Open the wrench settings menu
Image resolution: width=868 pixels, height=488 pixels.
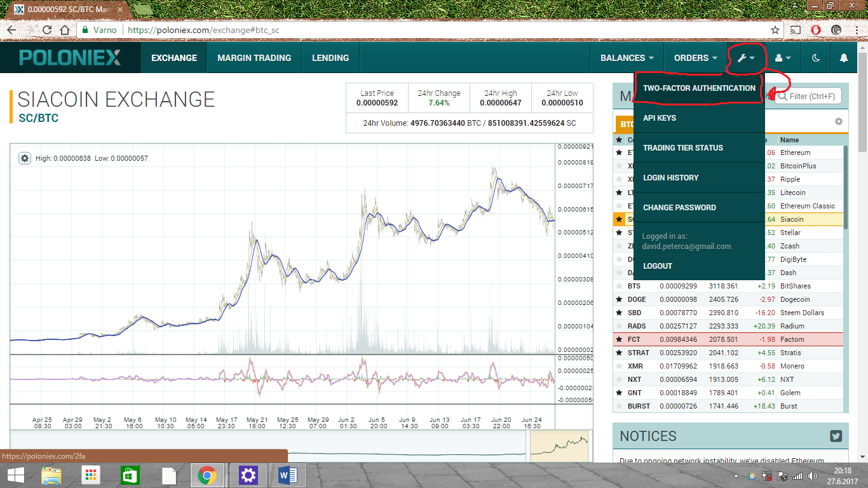[x=746, y=58]
